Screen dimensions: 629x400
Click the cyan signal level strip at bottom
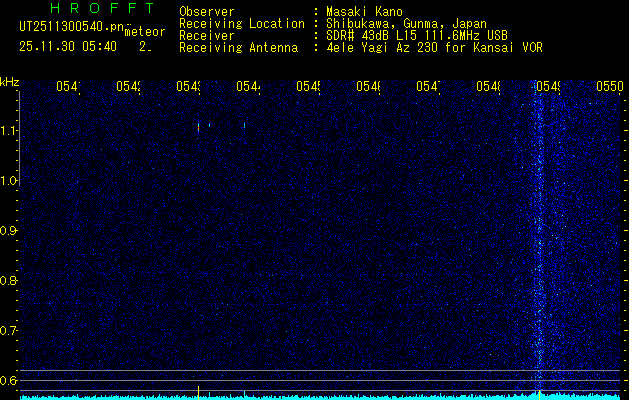coord(321,397)
